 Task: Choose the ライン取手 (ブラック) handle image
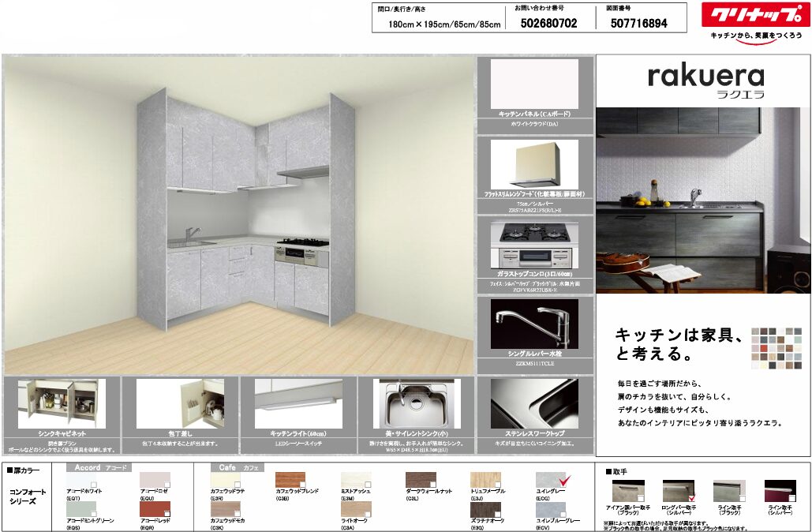pyautogui.click(x=728, y=491)
